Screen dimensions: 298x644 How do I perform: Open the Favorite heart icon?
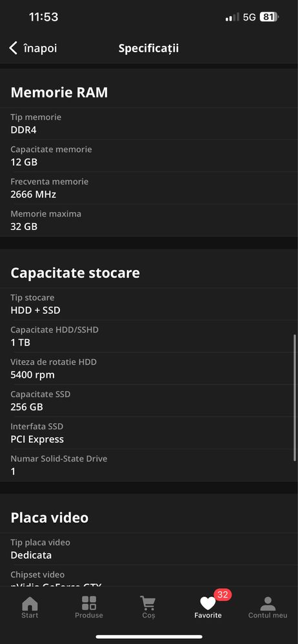[208, 604]
